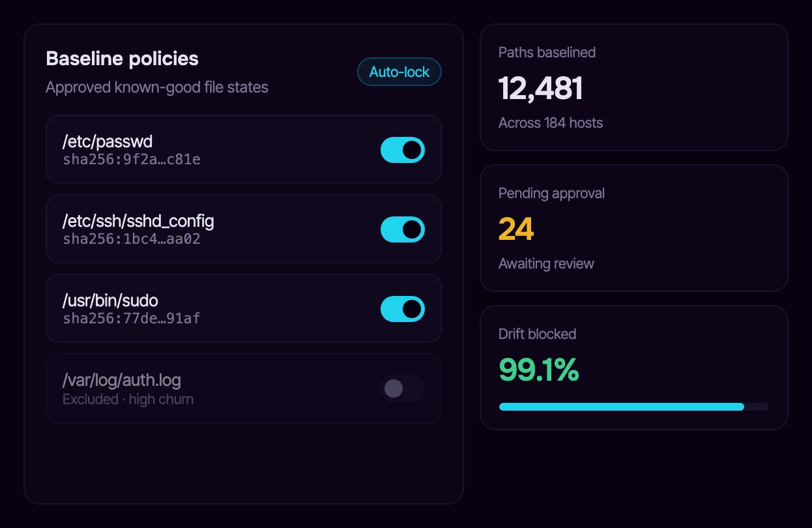Open the Paths baselined stat card
Screen dimensions: 812x528
(x=634, y=87)
